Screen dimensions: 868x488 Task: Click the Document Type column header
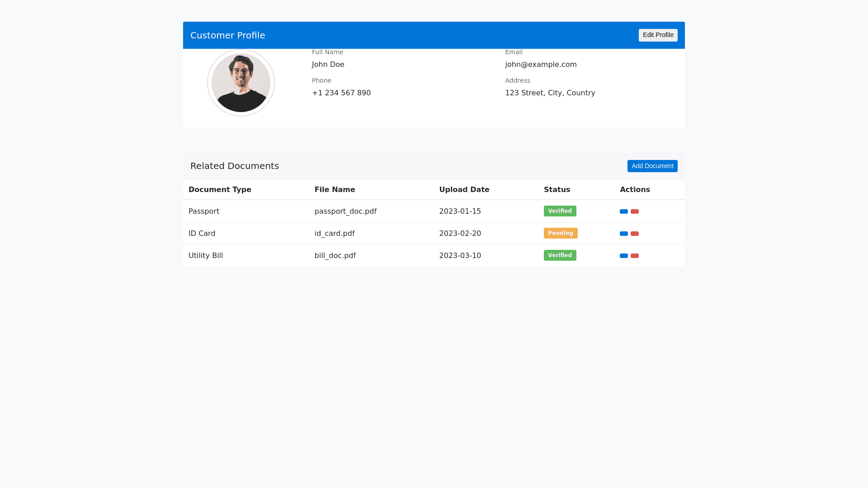220,190
